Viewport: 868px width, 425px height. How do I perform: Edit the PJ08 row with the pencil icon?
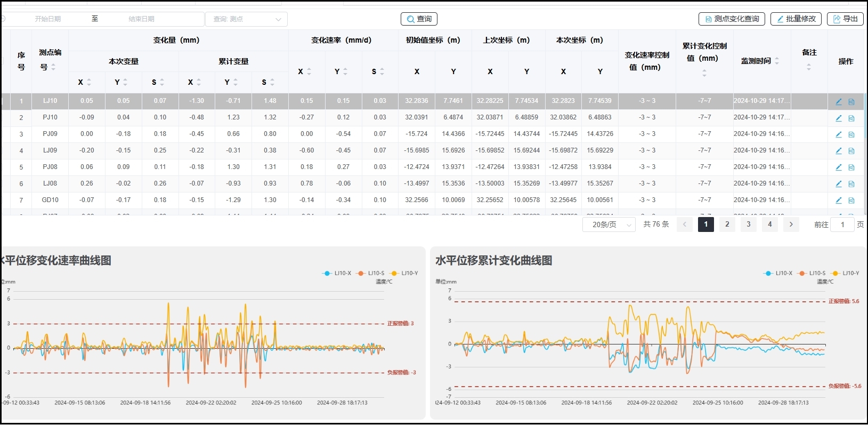point(838,167)
